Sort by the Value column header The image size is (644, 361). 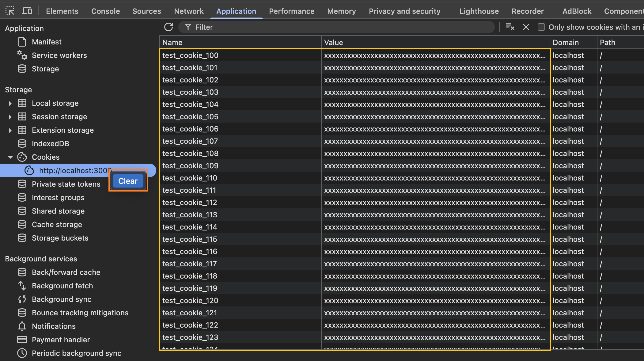tap(435, 42)
